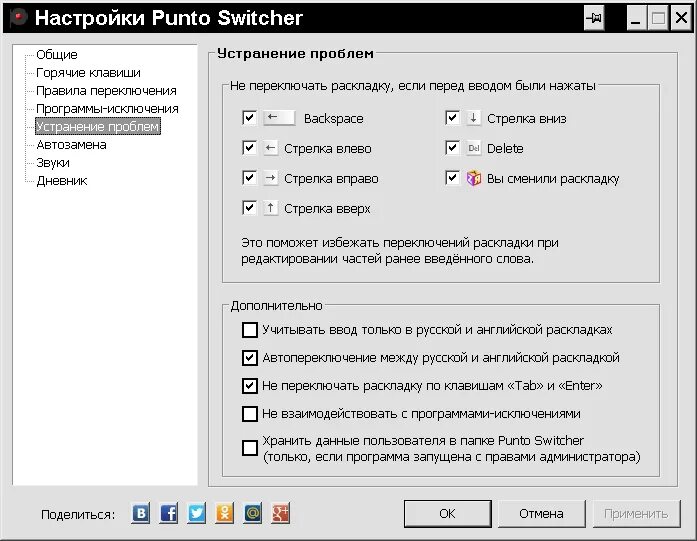
Task: Share via Google Plus icon
Action: (x=280, y=513)
